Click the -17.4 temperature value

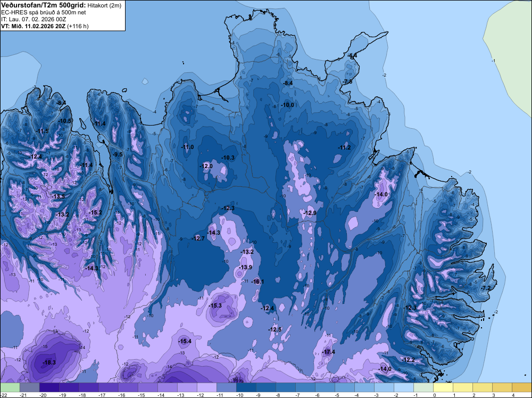pyautogui.click(x=328, y=352)
